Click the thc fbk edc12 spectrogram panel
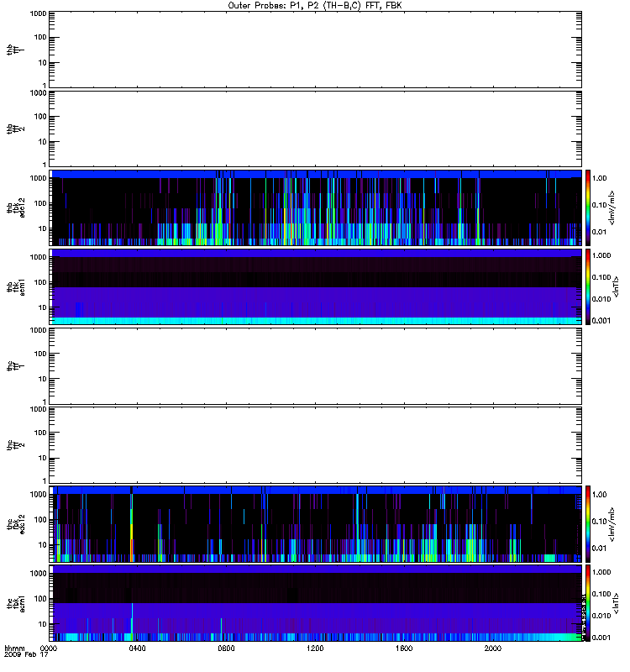The width and height of the screenshot is (630, 672). click(316, 524)
